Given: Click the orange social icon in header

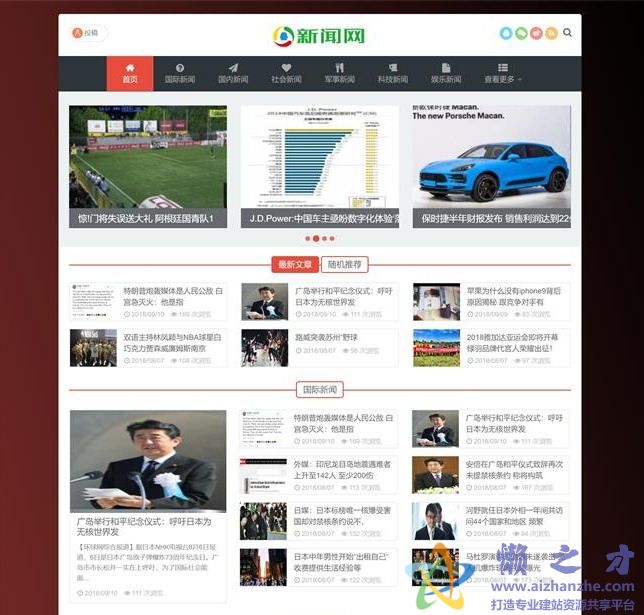Looking at the screenshot, I should tap(551, 33).
